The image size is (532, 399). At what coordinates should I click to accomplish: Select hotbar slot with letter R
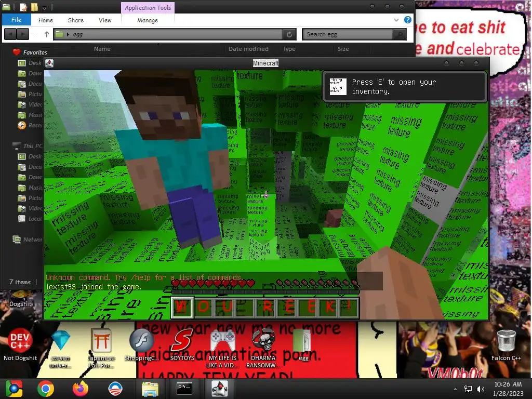268,307
